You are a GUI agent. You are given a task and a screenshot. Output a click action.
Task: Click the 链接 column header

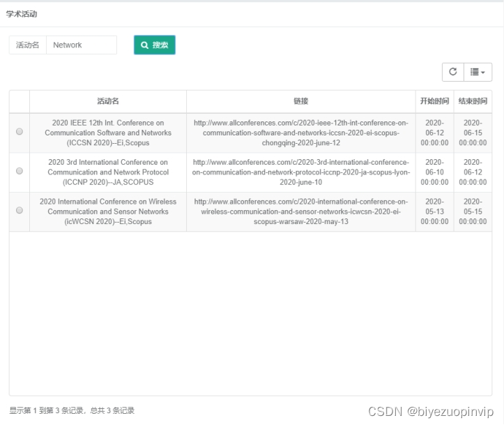pos(301,101)
